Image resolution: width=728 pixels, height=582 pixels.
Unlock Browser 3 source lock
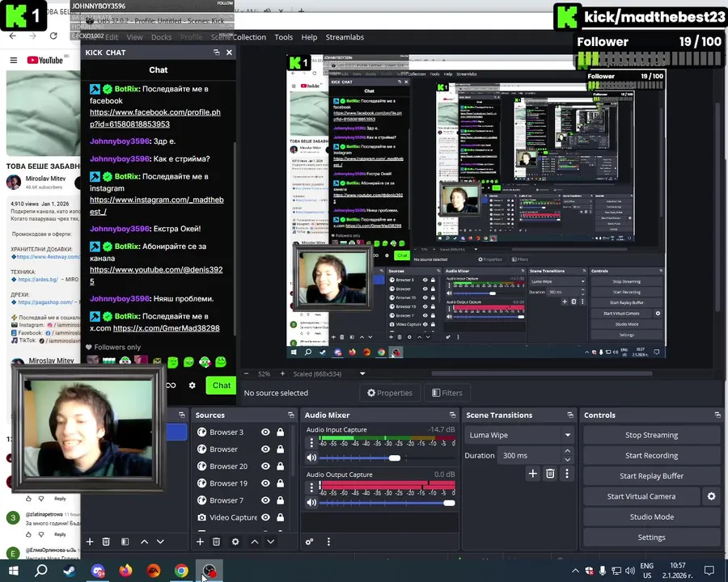click(281, 432)
